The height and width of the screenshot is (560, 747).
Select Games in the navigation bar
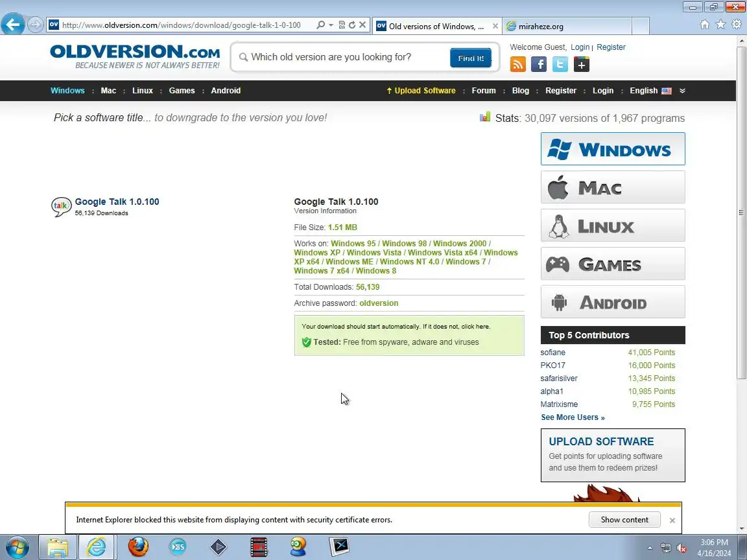pyautogui.click(x=182, y=91)
